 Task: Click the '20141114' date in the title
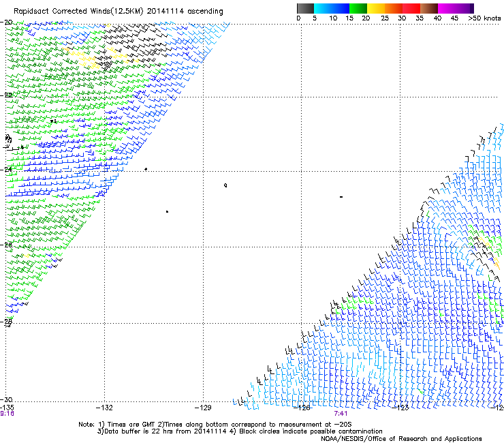pos(166,12)
